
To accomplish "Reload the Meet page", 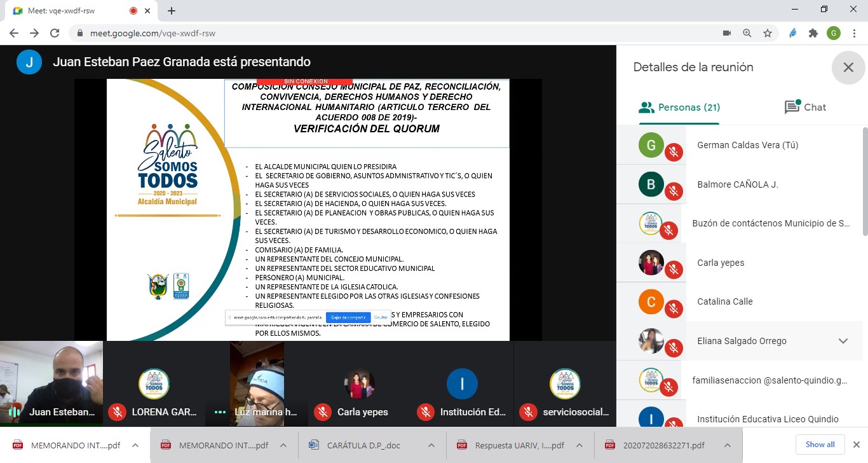I will coord(55,33).
